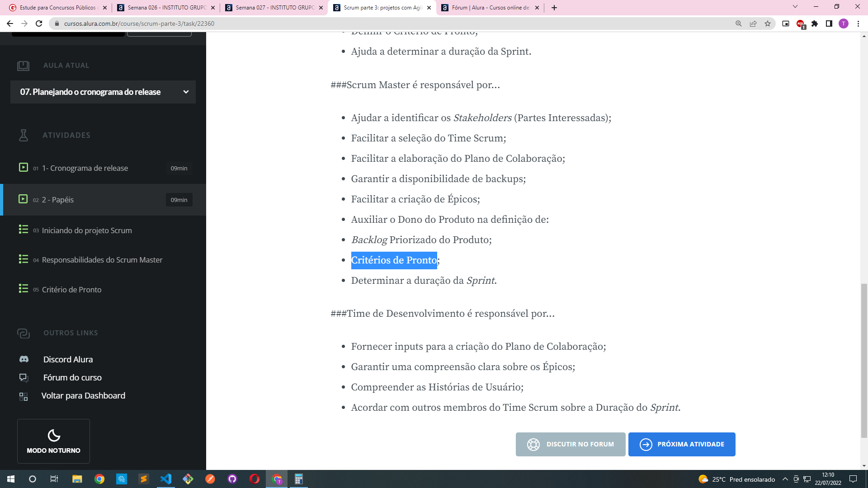Click the dashboard grid icon beside Voltar para Dashboard
The image size is (868, 488).
point(24,396)
